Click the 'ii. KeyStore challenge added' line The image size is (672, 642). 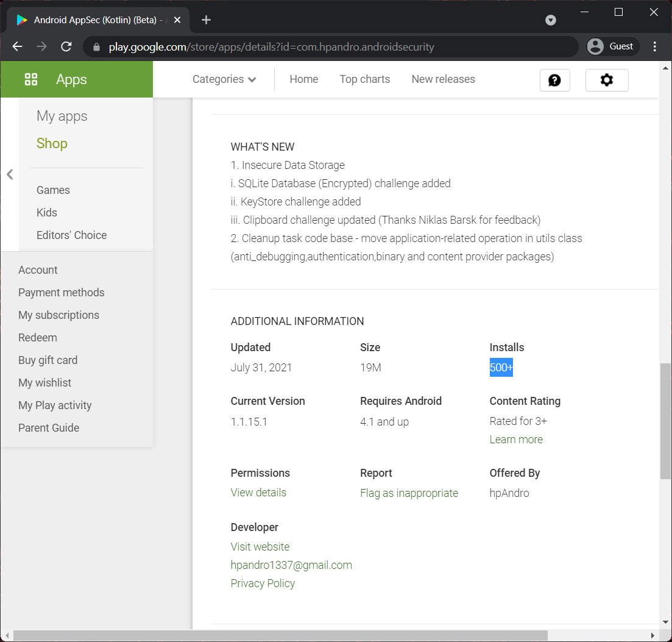pos(295,202)
